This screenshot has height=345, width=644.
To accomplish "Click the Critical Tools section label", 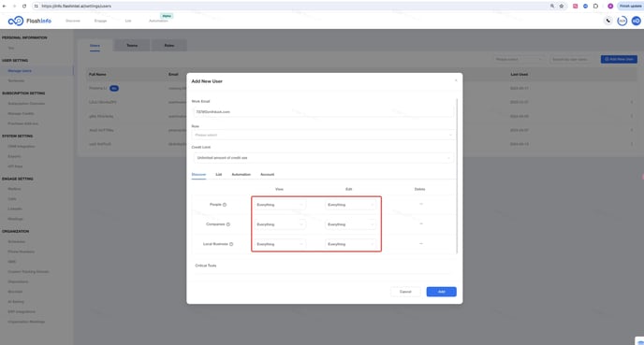I will point(206,266).
